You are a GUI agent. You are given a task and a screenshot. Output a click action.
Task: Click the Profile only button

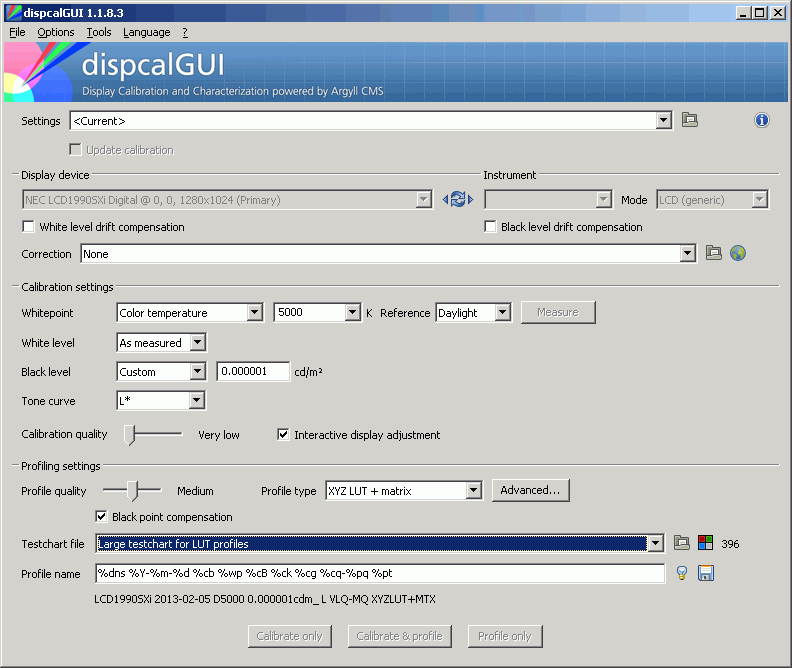pos(505,636)
